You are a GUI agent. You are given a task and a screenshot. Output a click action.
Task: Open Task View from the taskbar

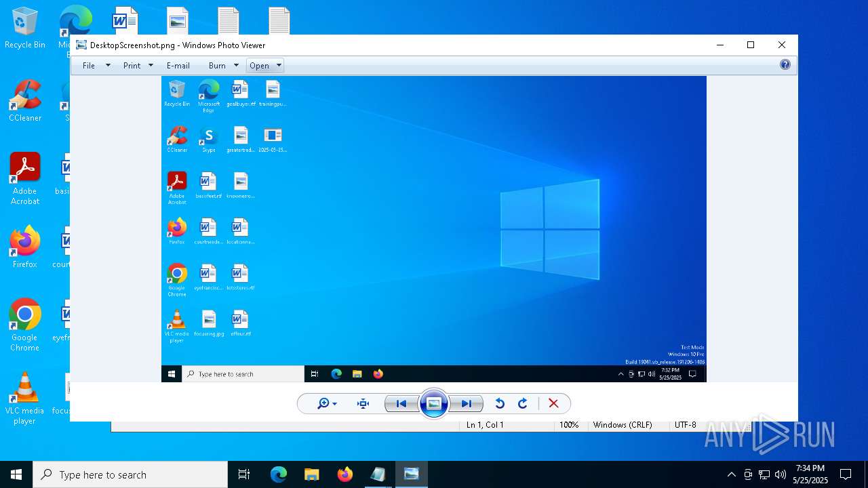tap(244, 474)
